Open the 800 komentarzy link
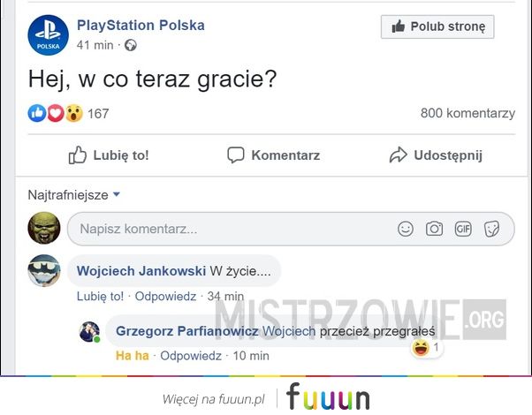 (467, 113)
